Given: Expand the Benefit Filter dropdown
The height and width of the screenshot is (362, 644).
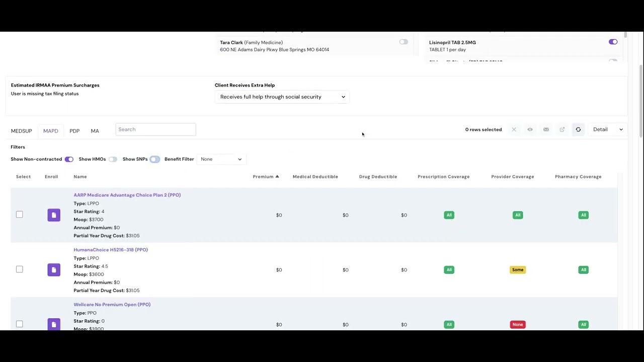Looking at the screenshot, I should (221, 159).
